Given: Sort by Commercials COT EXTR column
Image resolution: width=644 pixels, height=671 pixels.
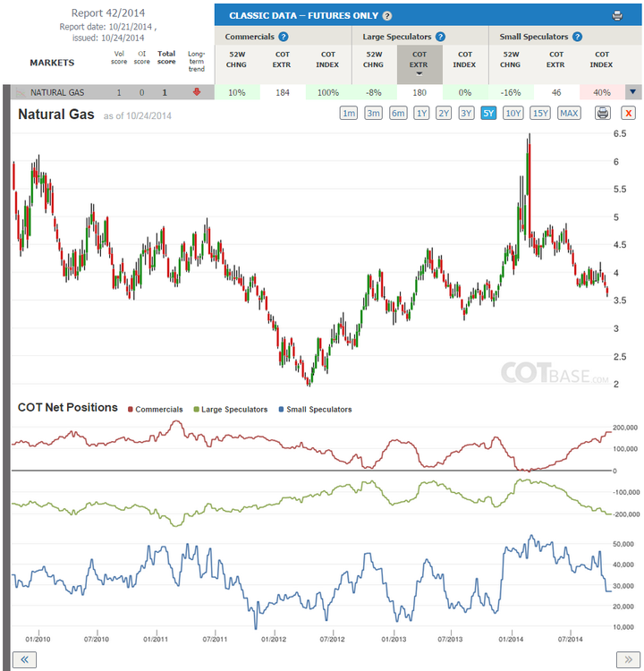Looking at the screenshot, I should (x=282, y=59).
